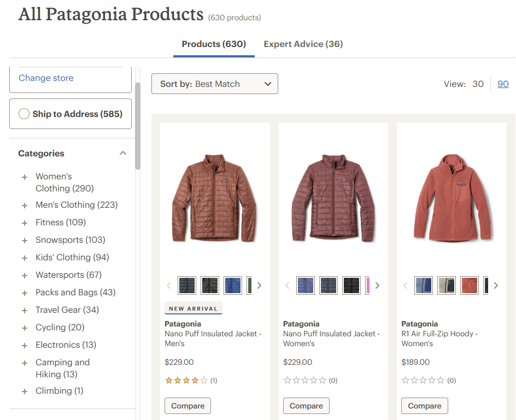Screen dimensions: 516x420
Task: Click the Change store link
Action: pos(46,78)
